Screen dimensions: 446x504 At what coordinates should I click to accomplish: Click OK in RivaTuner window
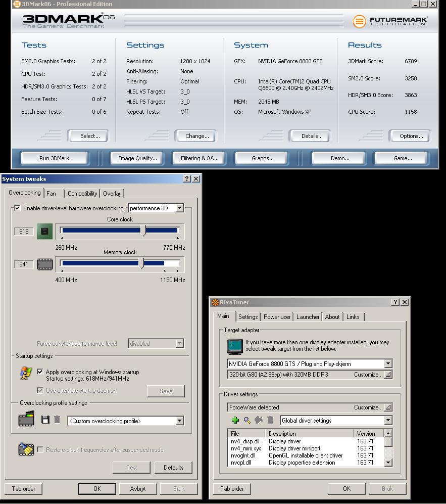[x=346, y=488]
